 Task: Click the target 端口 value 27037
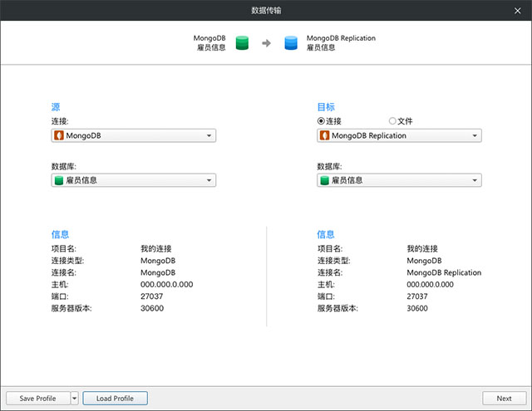(417, 296)
